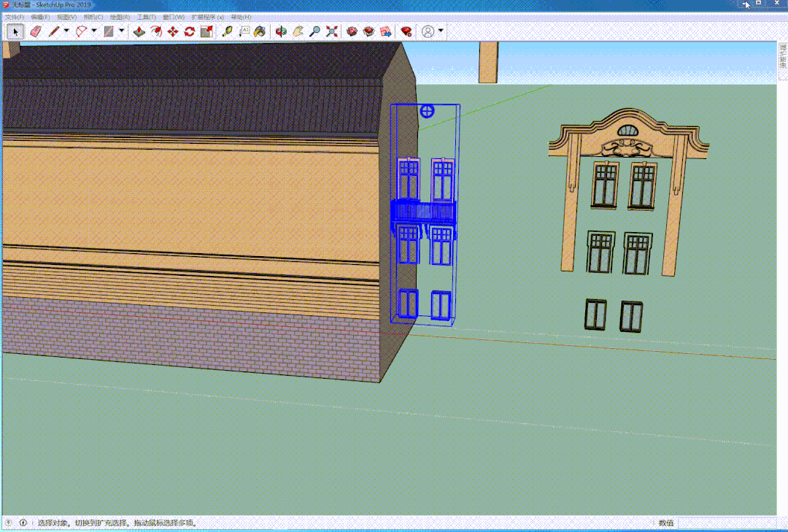The image size is (788, 532).
Task: Select the Tape Measure tool
Action: click(x=227, y=31)
